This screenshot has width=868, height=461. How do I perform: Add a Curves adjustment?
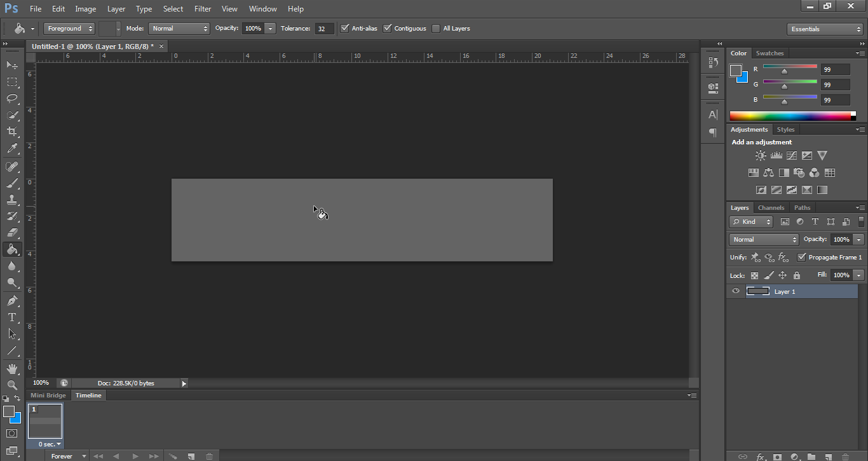[791, 155]
